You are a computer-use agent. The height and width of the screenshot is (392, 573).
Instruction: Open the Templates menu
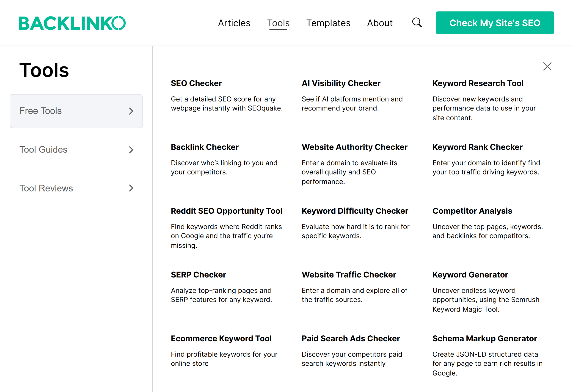point(328,23)
